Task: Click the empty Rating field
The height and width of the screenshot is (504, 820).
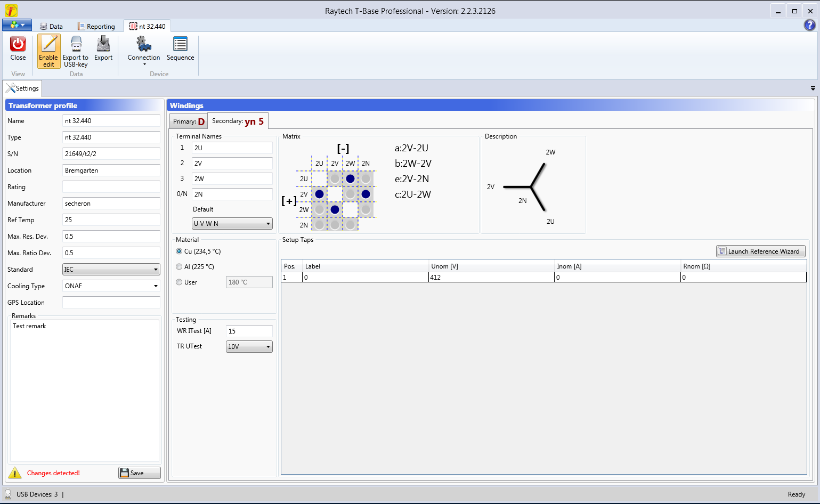Action: click(111, 187)
